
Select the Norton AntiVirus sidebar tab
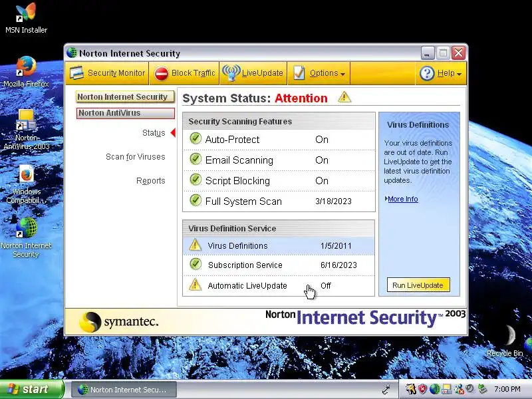click(x=125, y=113)
